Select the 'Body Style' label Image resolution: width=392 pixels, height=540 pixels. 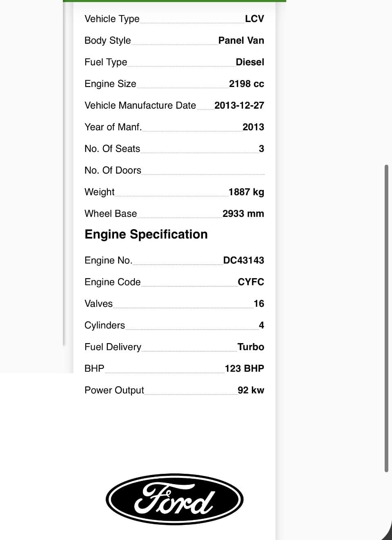(x=108, y=40)
